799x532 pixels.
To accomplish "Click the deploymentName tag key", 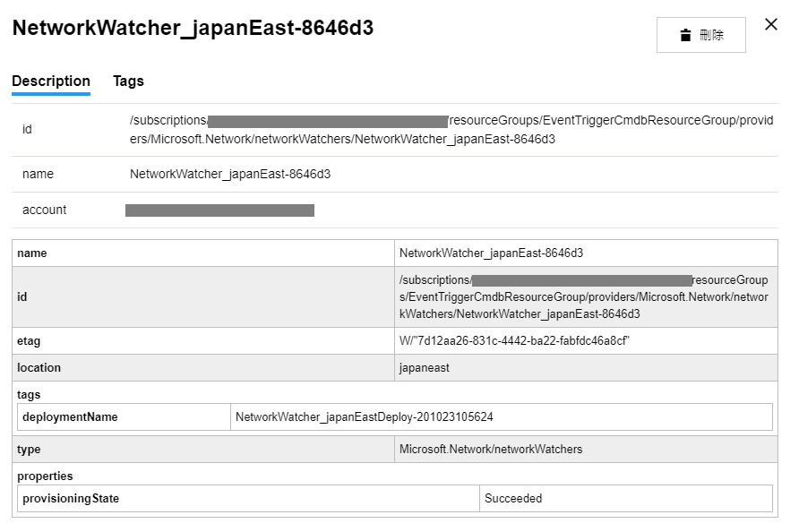I will point(70,416).
